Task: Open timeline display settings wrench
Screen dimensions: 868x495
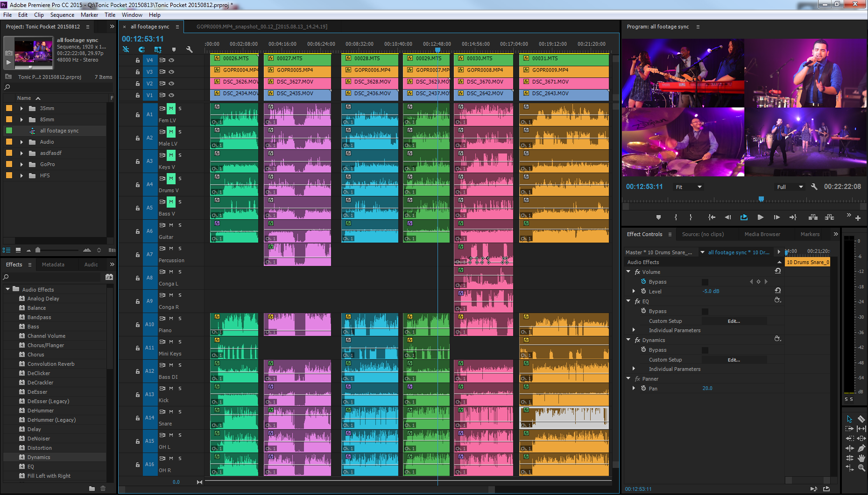Action: 189,49
